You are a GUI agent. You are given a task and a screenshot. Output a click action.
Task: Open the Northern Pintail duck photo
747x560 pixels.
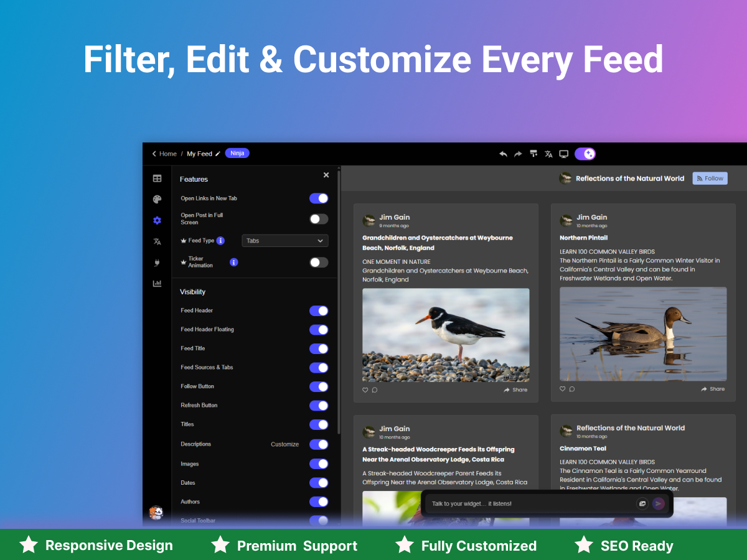[643, 334]
